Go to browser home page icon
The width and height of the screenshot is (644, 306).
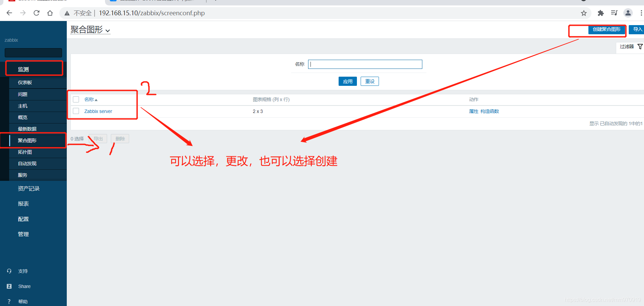50,13
